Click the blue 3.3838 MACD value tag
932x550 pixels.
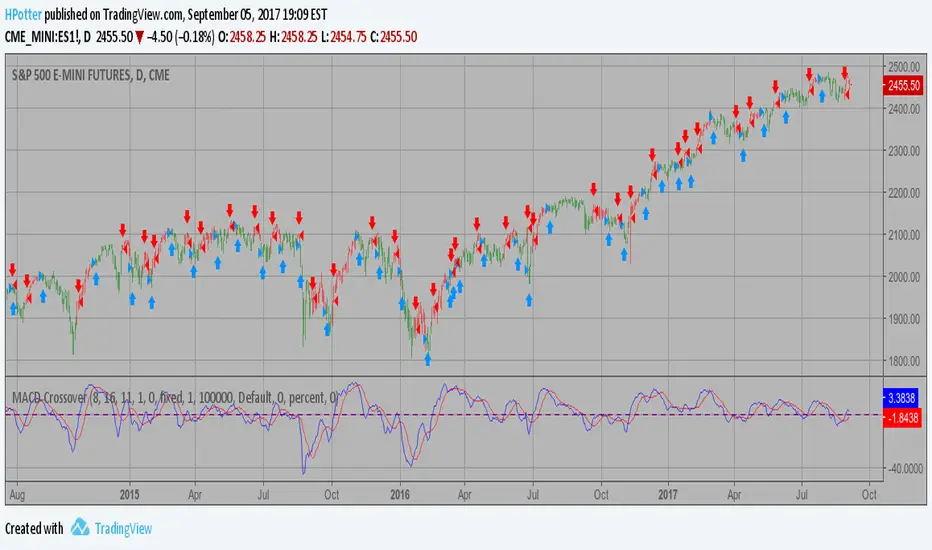pos(902,397)
